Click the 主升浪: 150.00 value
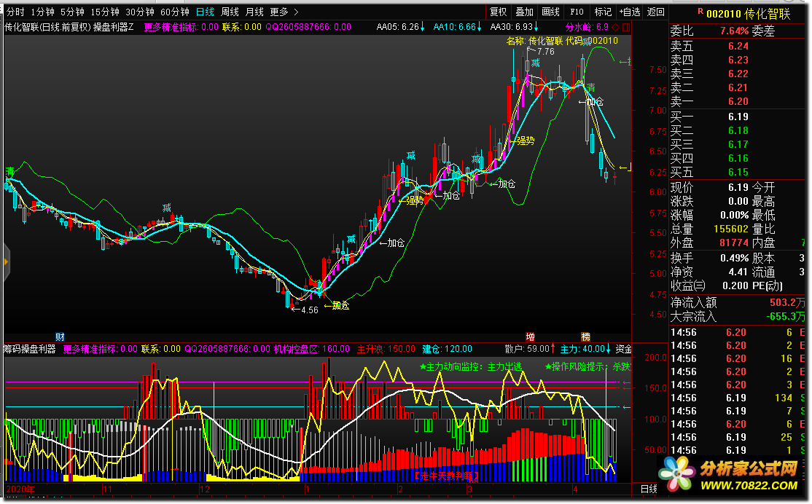This screenshot has height=504, width=812. [386, 349]
